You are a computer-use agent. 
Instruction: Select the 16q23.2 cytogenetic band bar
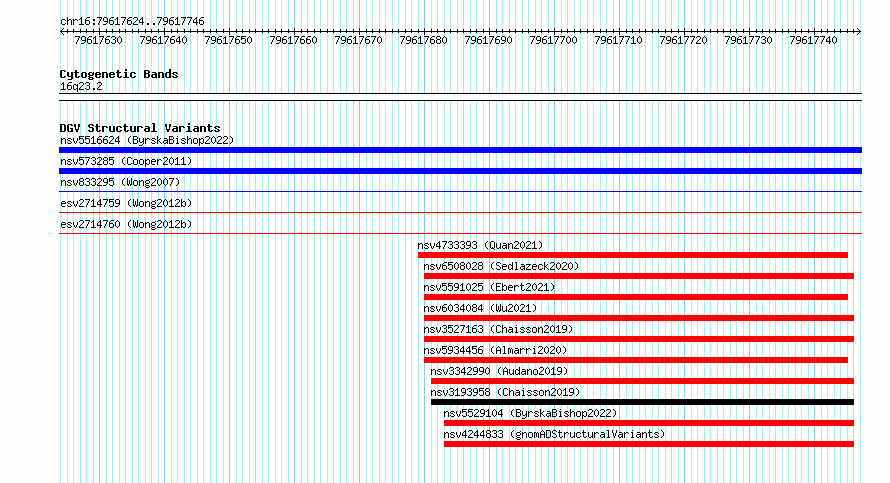460,97
